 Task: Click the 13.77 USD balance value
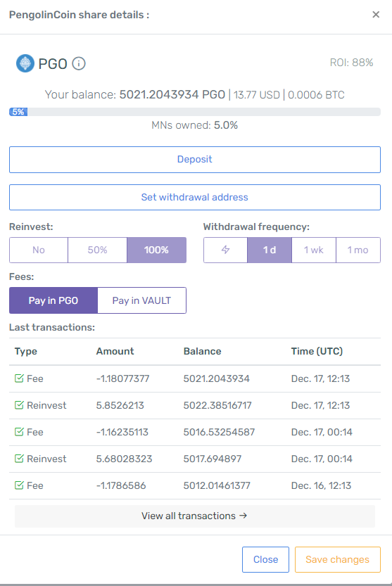click(x=257, y=95)
